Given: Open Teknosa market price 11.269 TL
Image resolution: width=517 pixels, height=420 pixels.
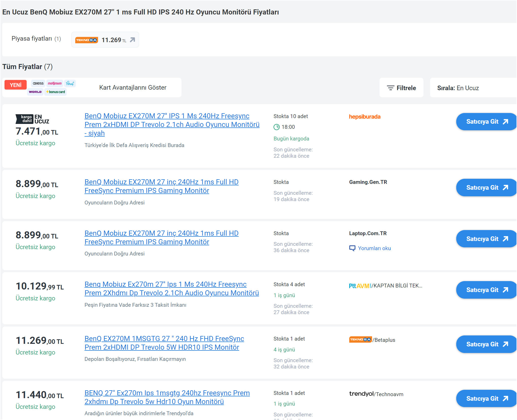Looking at the screenshot, I should click(x=105, y=40).
